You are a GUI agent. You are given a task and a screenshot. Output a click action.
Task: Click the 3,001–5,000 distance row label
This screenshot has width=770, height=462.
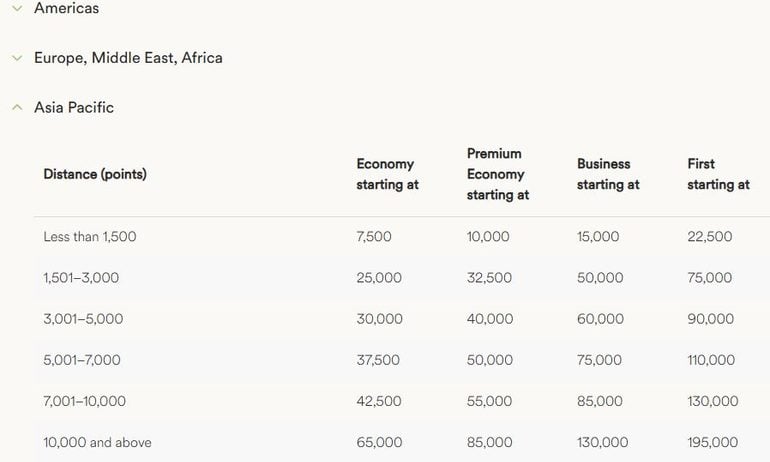(x=83, y=319)
